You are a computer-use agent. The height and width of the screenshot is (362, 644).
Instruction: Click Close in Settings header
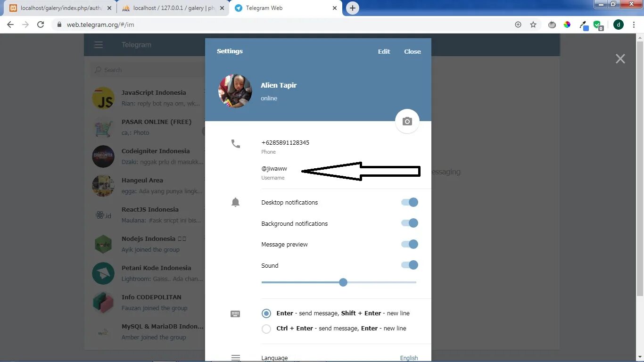pyautogui.click(x=413, y=51)
